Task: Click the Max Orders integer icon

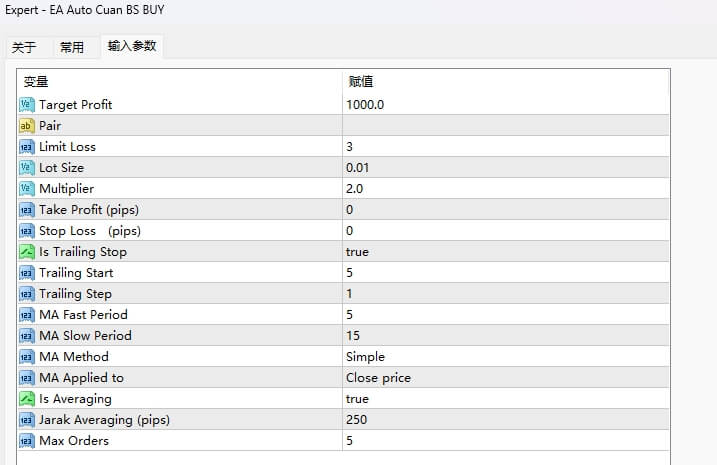Action: pyautogui.click(x=27, y=441)
